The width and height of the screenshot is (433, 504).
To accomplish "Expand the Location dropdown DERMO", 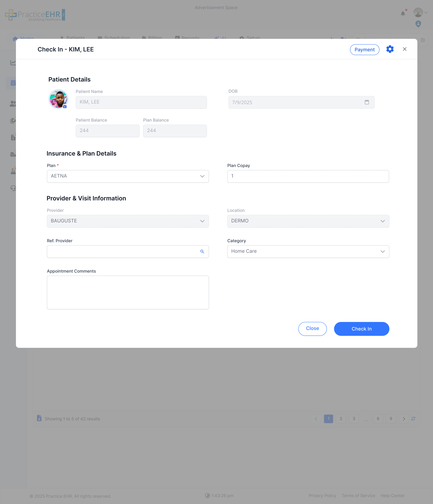I will pyautogui.click(x=308, y=221).
